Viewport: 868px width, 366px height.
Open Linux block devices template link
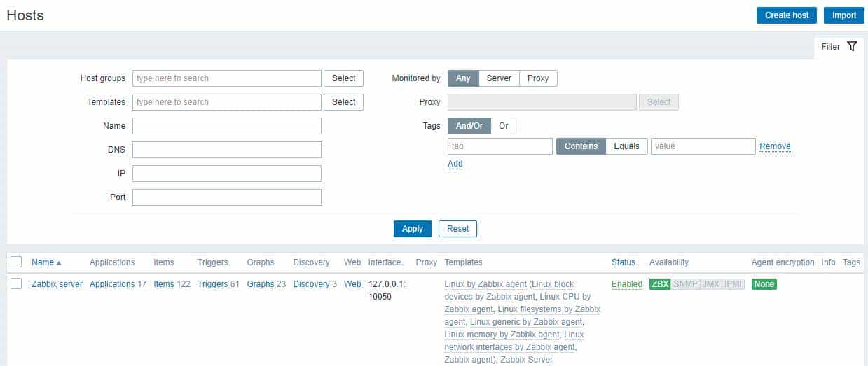point(509,290)
